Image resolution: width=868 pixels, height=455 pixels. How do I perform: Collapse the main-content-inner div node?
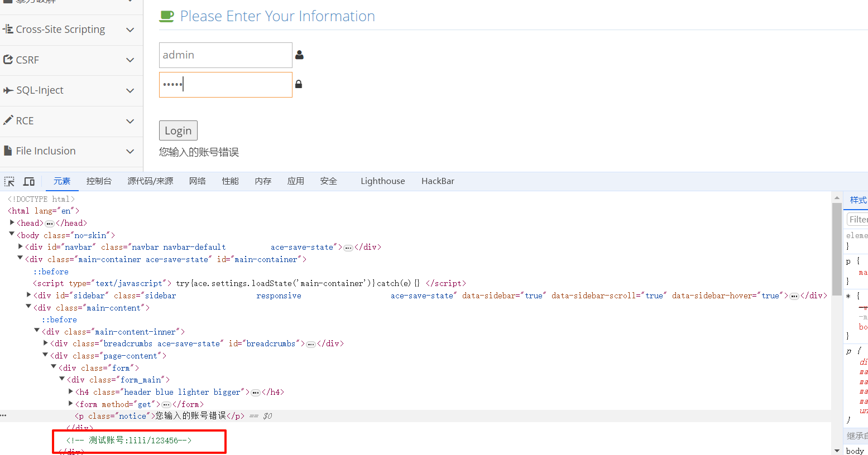pyautogui.click(x=37, y=331)
